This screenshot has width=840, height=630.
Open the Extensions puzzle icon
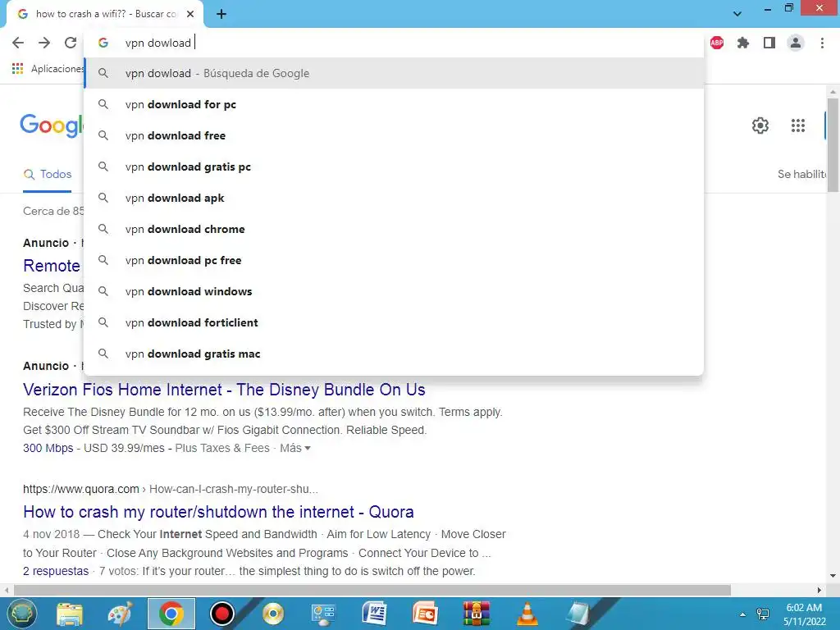coord(743,43)
